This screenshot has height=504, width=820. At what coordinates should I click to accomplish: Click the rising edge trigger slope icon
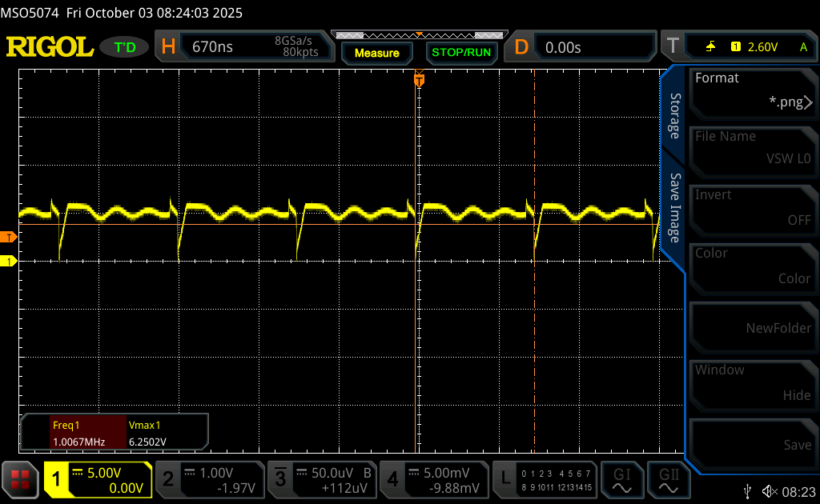[710, 47]
